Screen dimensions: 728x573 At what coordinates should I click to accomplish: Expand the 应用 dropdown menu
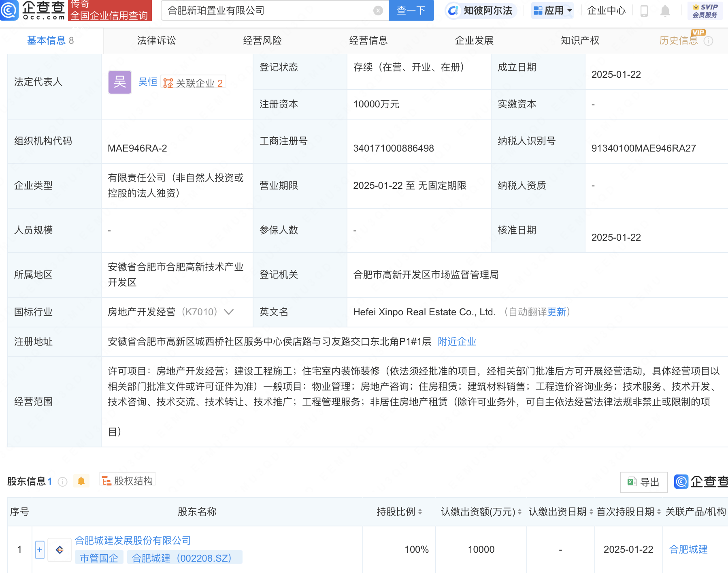click(x=552, y=11)
